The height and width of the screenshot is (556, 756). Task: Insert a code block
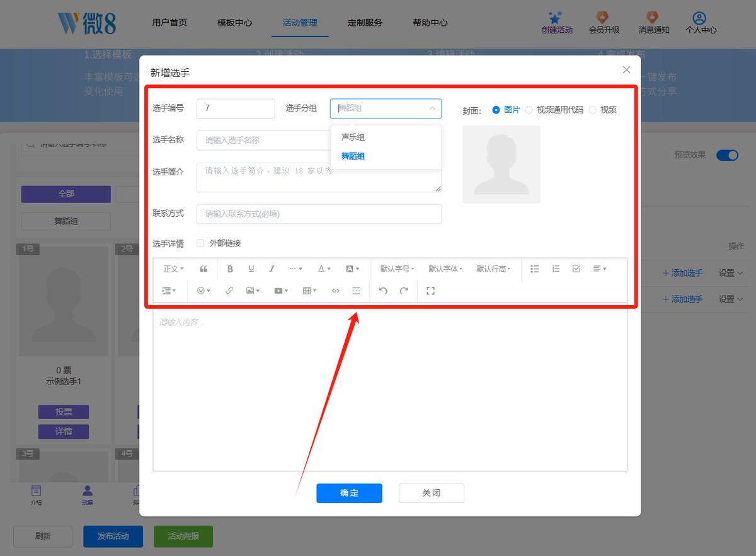point(336,291)
